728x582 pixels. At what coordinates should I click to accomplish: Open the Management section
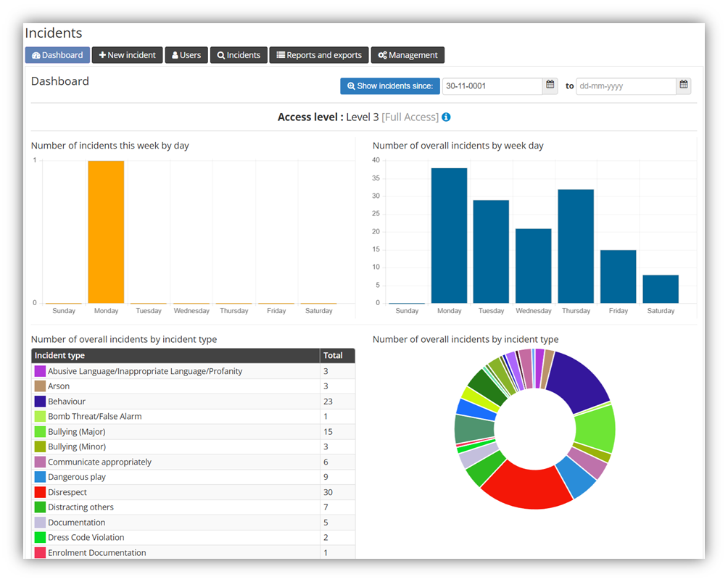pos(408,55)
